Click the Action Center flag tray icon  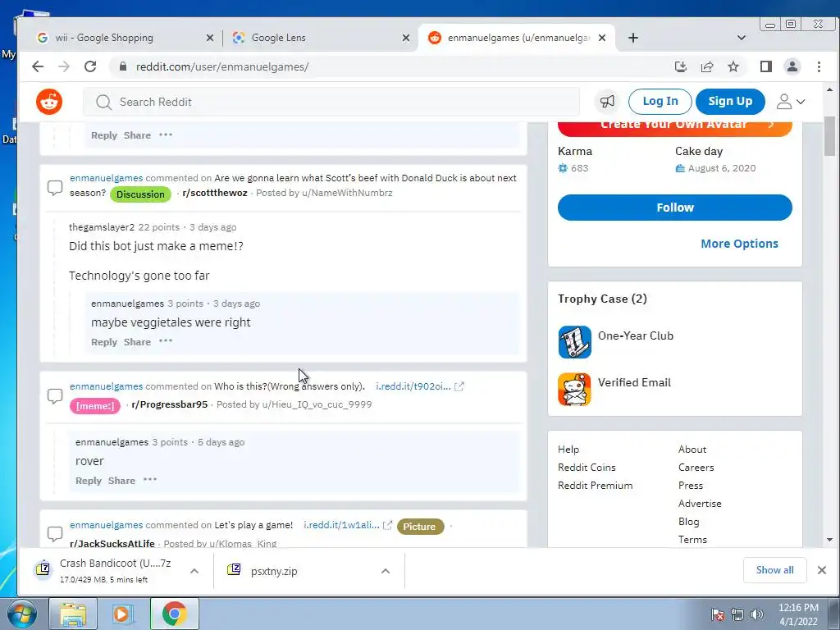pos(718,614)
